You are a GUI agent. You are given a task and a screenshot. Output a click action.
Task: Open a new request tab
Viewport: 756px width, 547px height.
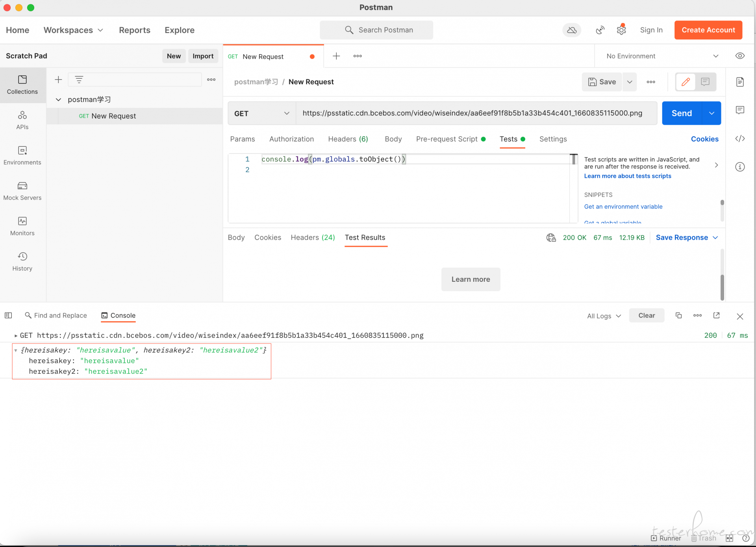point(336,56)
